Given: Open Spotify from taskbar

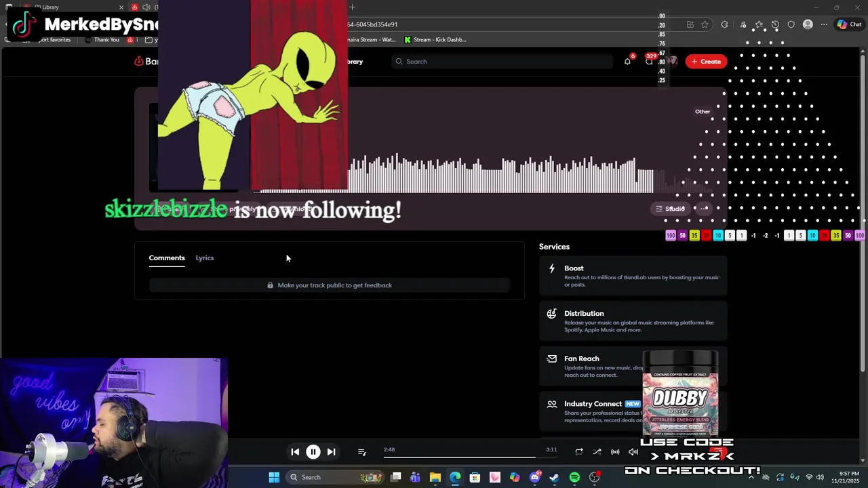Looking at the screenshot, I should click(574, 477).
